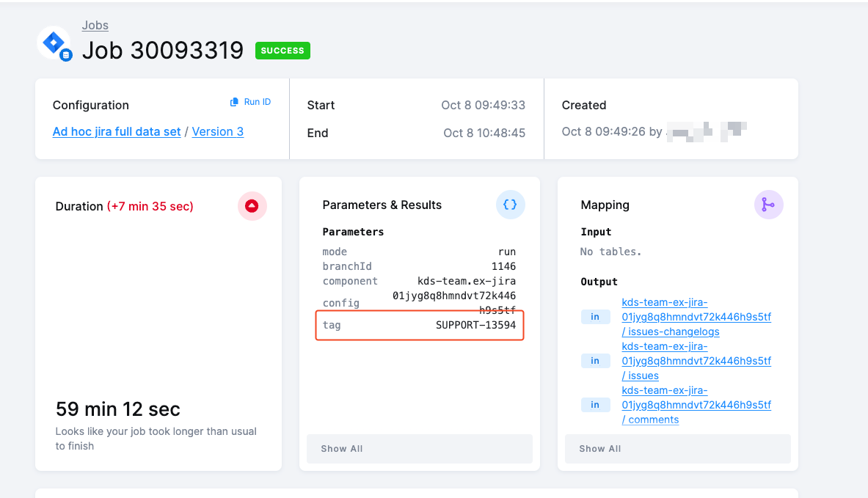Click the purple Mapping branch icon
The image size is (868, 498).
click(x=768, y=205)
